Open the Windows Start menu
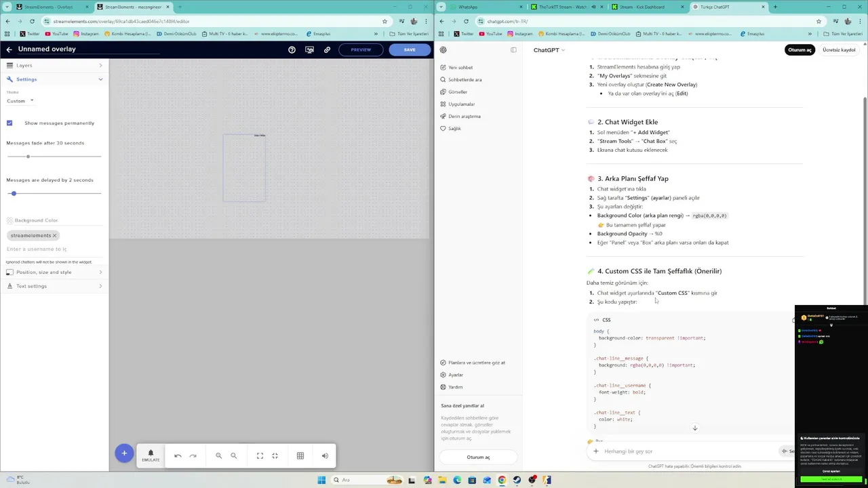868x488 pixels. (321, 480)
